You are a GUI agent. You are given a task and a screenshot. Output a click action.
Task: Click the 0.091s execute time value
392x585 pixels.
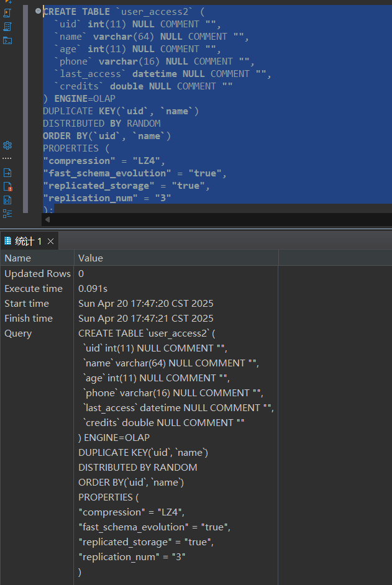click(x=93, y=288)
